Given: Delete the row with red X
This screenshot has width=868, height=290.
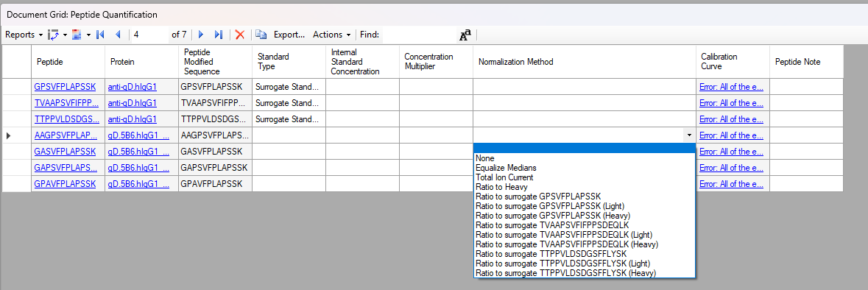Looking at the screenshot, I should (240, 35).
